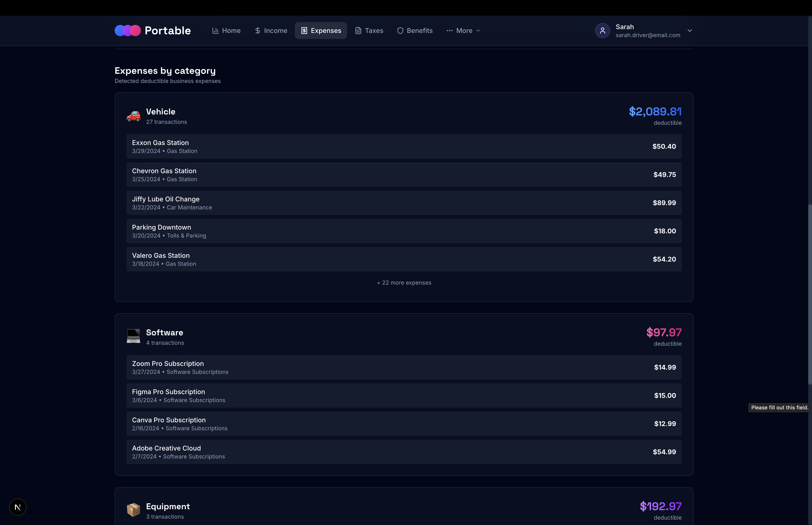
Task: Click the Next.js N badge icon
Action: (18, 507)
